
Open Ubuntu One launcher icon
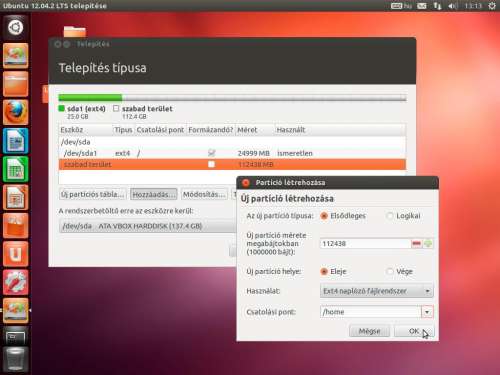pyautogui.click(x=15, y=254)
